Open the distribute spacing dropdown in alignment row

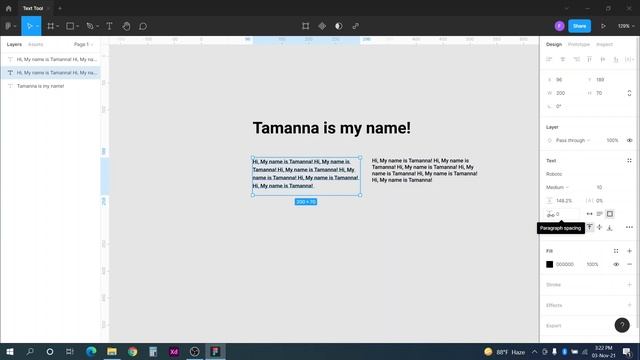coord(629,60)
